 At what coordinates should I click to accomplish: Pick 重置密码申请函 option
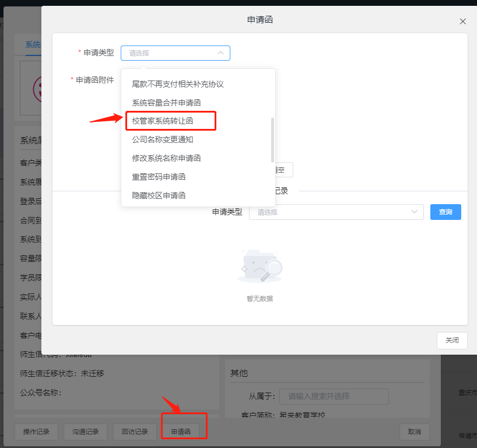[159, 177]
